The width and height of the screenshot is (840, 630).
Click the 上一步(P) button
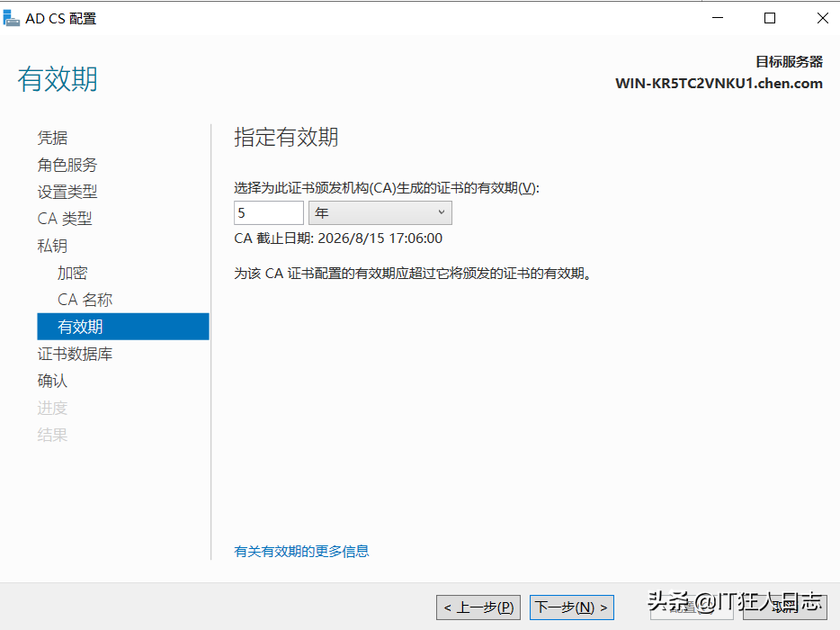(478, 607)
